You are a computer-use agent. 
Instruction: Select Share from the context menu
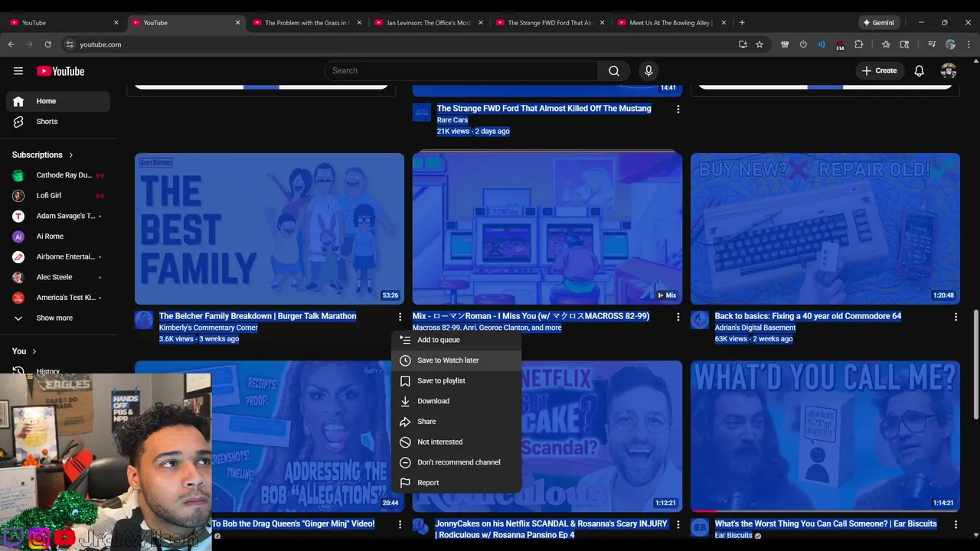pyautogui.click(x=456, y=422)
